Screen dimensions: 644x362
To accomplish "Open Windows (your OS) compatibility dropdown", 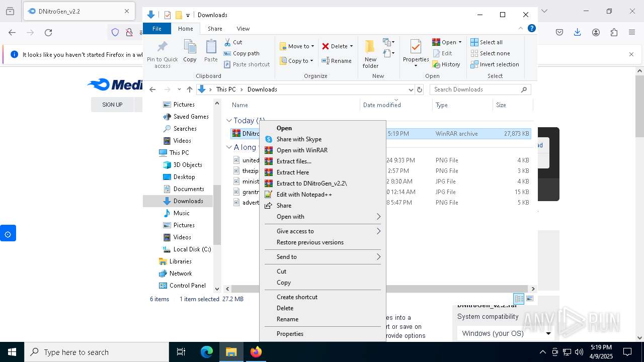I will [x=506, y=333].
